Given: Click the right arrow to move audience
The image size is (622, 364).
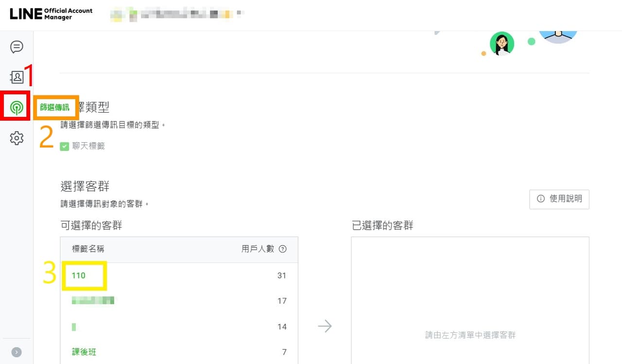Looking at the screenshot, I should [325, 326].
